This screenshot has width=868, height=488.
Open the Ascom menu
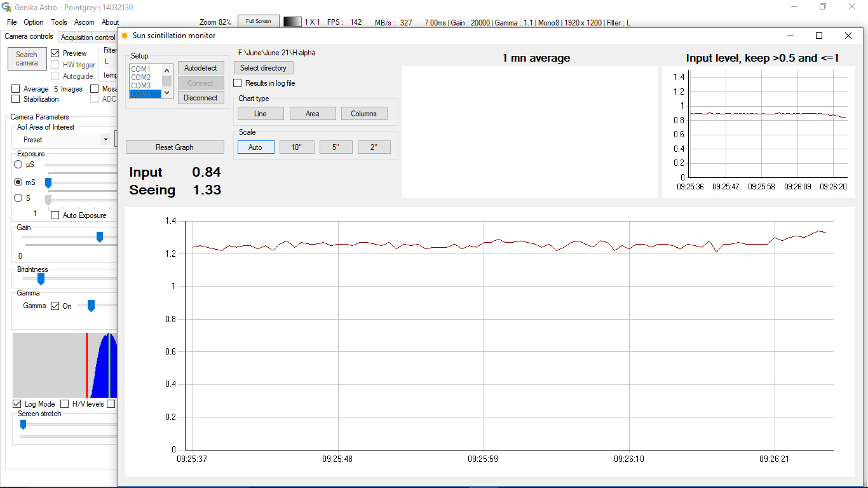(x=85, y=22)
